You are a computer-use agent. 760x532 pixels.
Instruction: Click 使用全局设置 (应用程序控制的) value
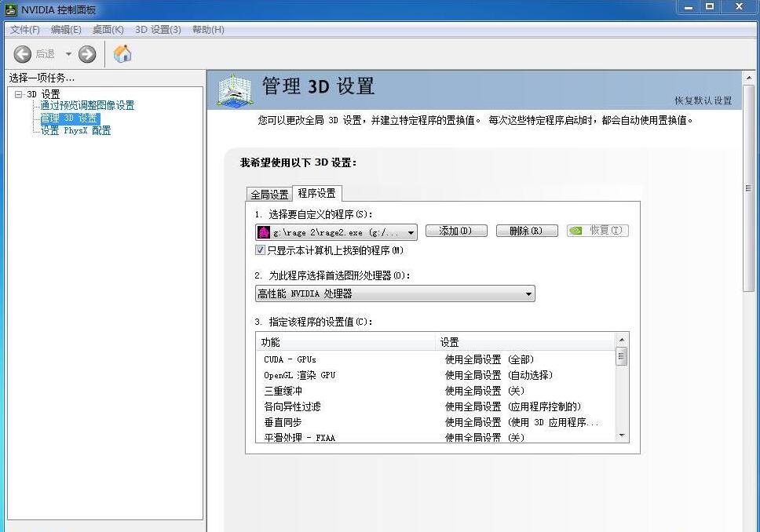point(513,406)
